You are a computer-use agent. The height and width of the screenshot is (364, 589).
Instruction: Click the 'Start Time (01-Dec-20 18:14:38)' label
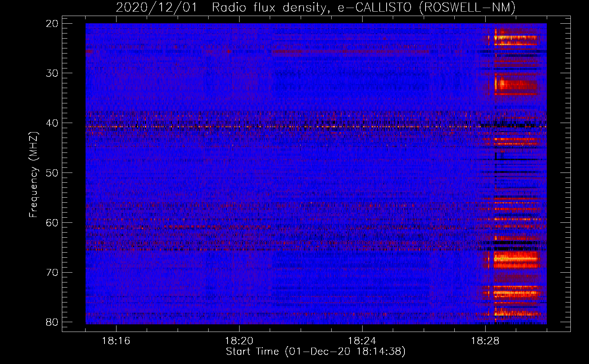coord(316,352)
